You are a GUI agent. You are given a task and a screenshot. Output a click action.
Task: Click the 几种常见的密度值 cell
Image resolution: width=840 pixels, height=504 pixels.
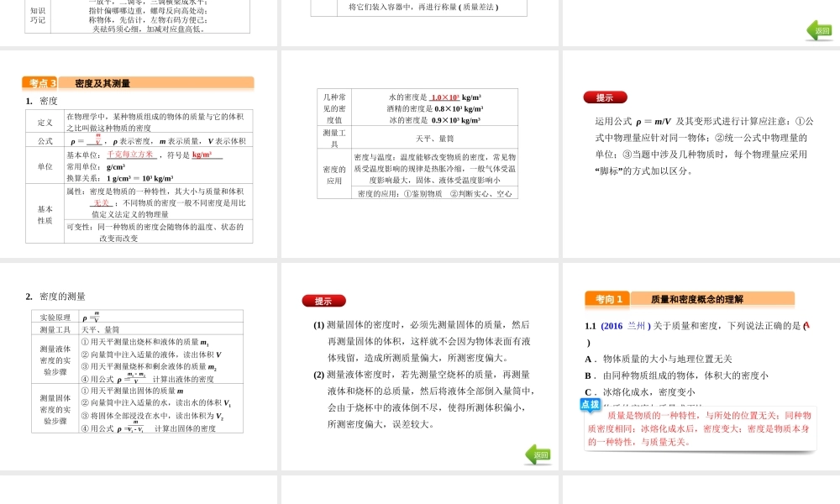point(334,108)
